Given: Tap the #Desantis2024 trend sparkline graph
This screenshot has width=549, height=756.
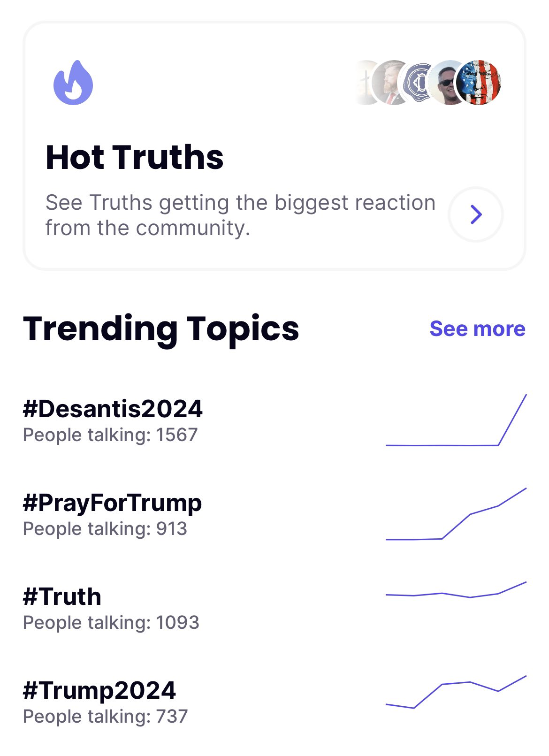Looking at the screenshot, I should click(x=456, y=420).
